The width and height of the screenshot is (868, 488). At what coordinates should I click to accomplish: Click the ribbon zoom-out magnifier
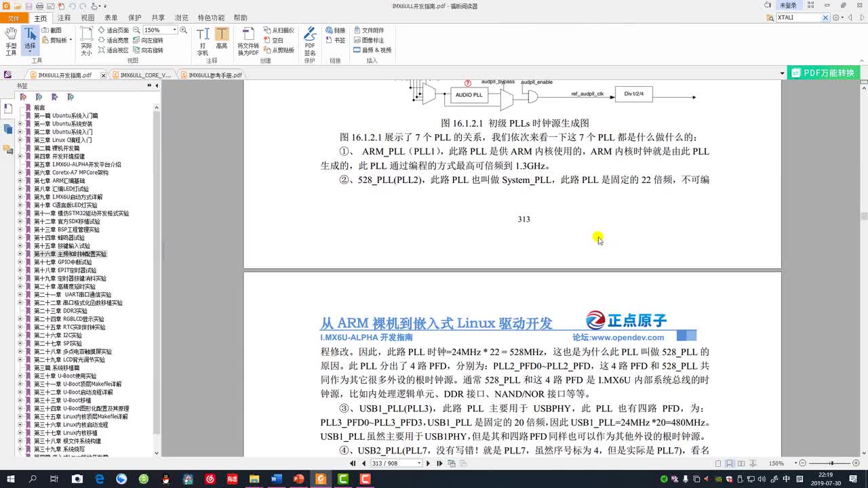click(x=136, y=30)
